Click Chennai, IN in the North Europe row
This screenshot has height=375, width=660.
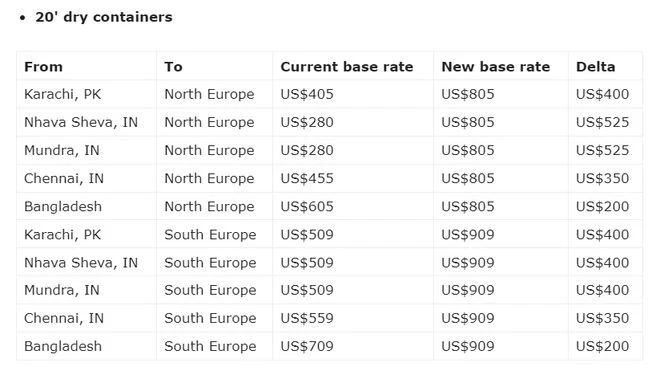point(64,178)
